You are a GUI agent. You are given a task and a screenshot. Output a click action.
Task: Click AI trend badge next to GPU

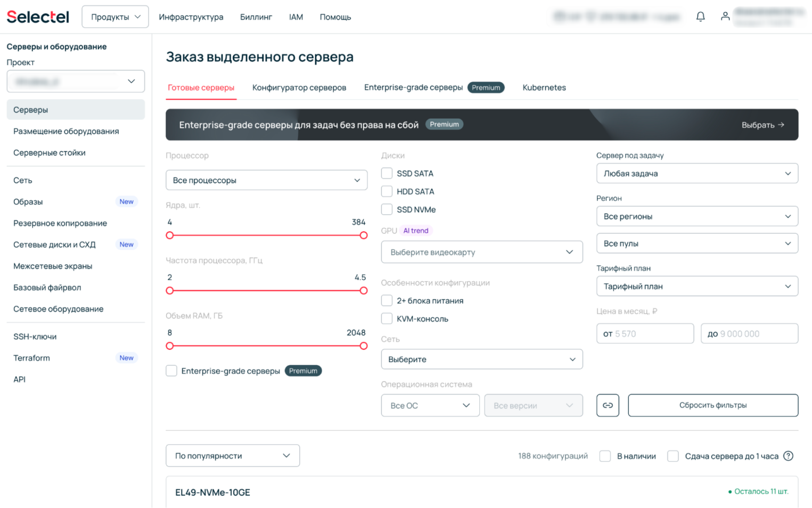coord(416,231)
